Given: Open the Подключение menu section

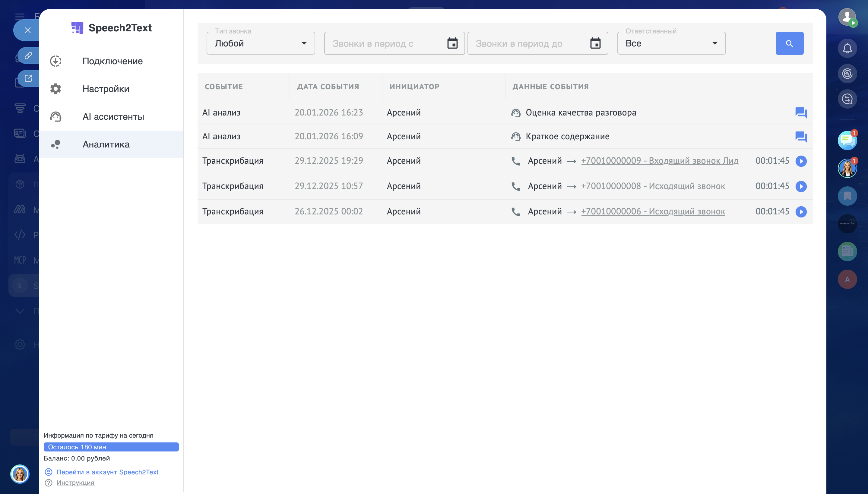Looking at the screenshot, I should tap(112, 61).
